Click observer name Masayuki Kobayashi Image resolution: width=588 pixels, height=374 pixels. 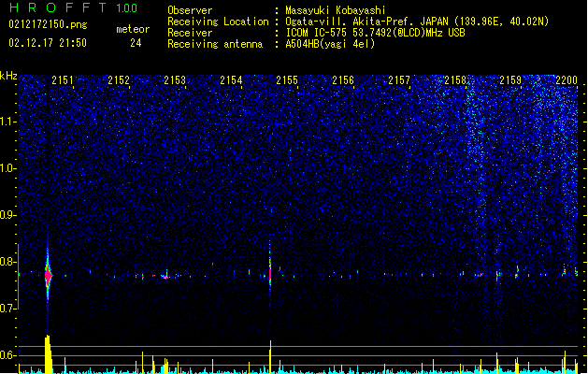point(336,10)
